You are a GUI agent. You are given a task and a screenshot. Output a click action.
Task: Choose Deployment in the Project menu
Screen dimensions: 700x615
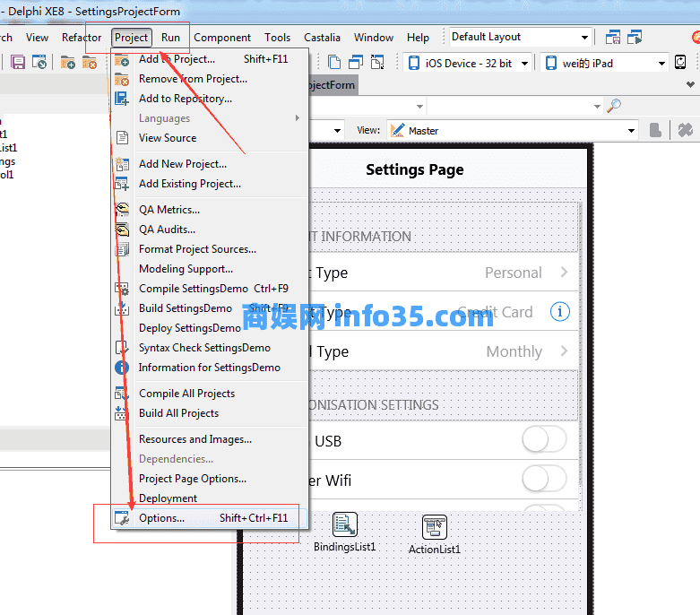pos(210,498)
